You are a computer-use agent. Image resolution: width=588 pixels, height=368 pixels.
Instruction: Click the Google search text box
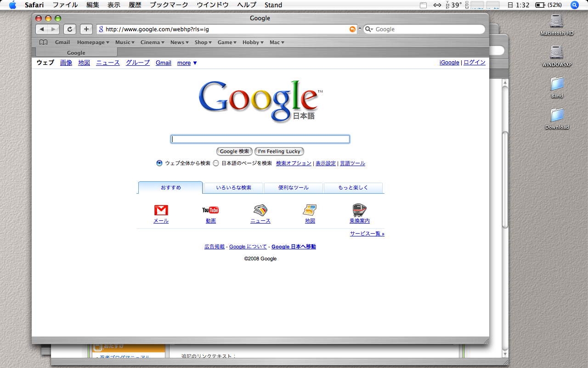click(260, 139)
